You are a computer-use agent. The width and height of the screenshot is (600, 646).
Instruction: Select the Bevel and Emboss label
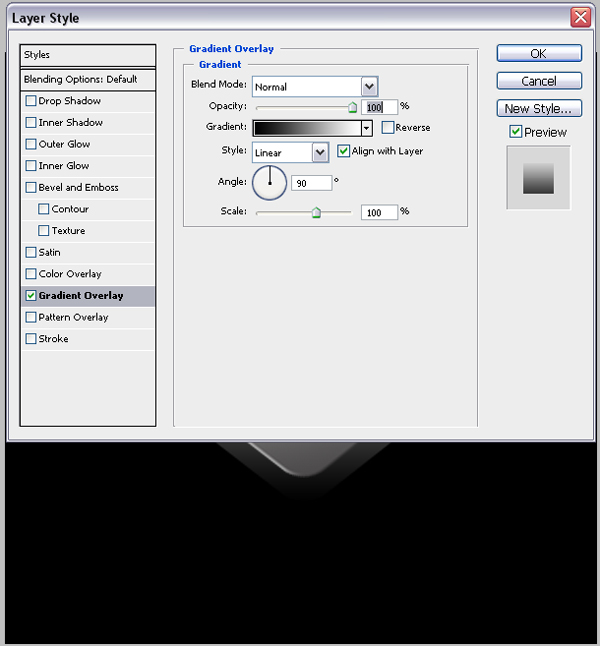pyautogui.click(x=78, y=187)
